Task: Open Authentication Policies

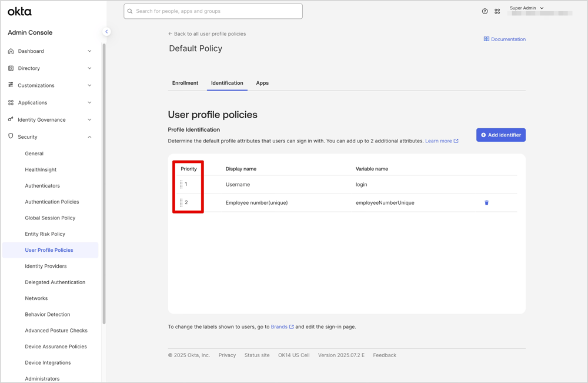Action: (x=52, y=202)
